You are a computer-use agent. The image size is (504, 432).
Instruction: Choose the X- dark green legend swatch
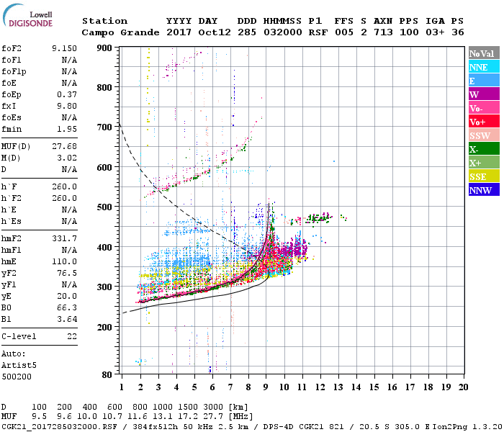point(482,149)
